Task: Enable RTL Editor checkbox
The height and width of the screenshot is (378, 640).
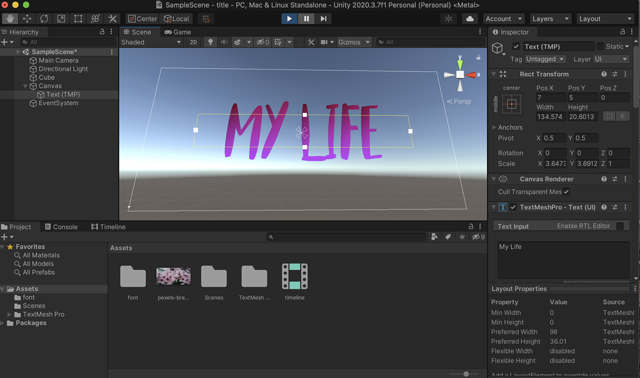Action: tap(620, 226)
